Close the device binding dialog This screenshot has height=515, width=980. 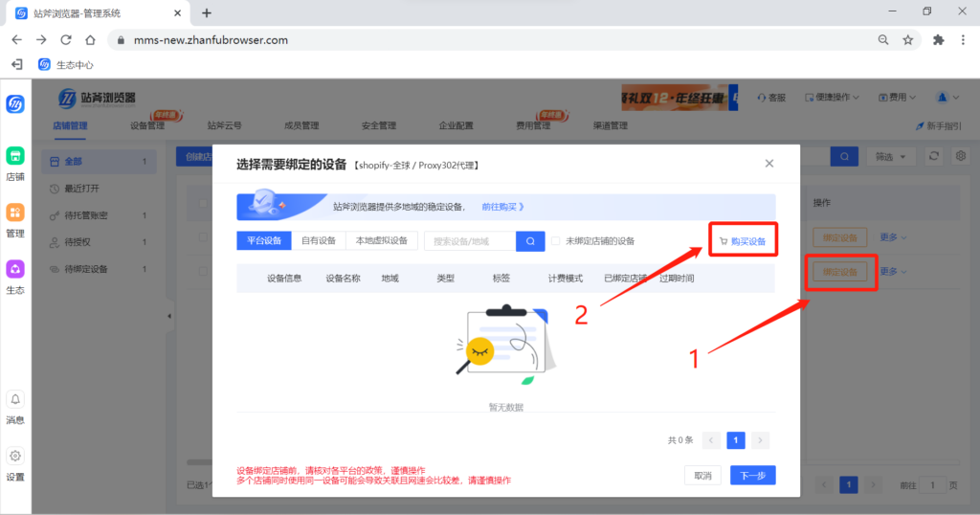[769, 164]
